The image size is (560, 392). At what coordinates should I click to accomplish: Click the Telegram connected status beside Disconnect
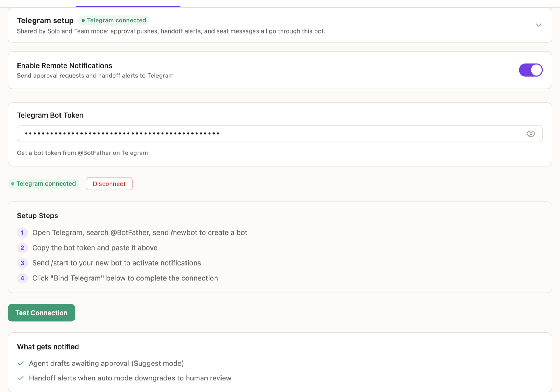(43, 184)
